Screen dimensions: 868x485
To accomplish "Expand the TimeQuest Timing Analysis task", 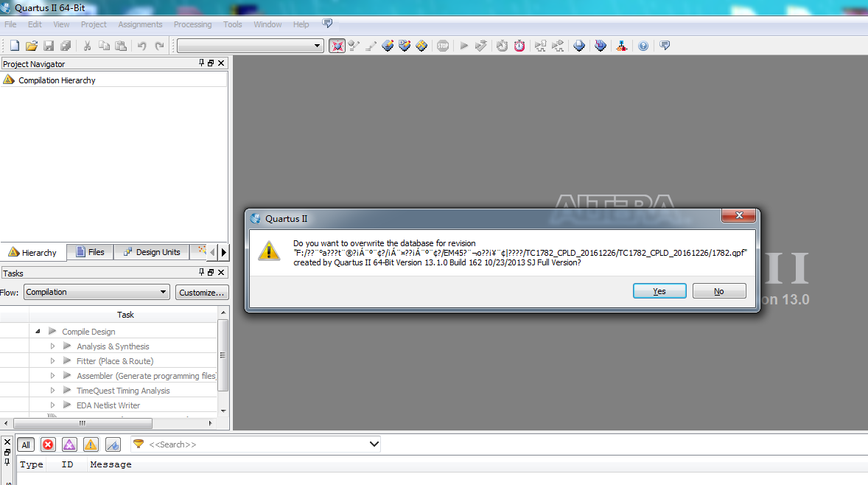I will 52,391.
